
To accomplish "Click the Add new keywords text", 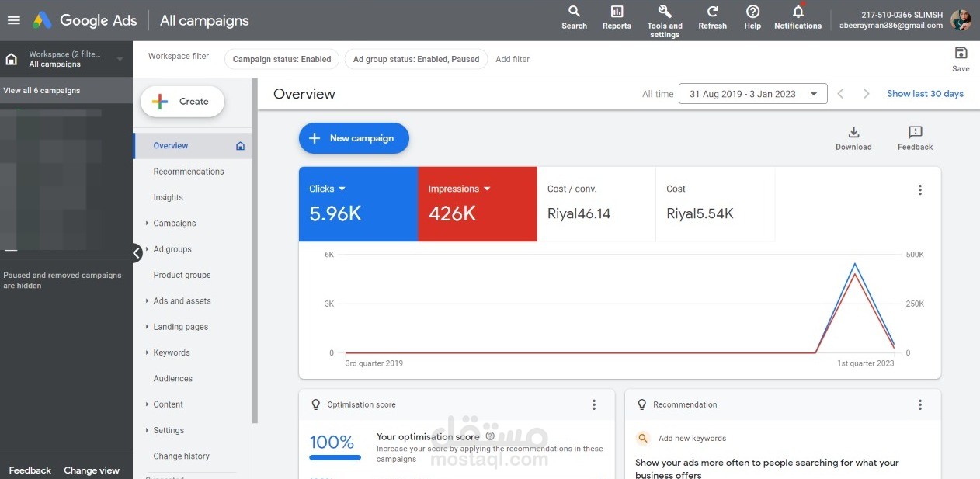I will pyautogui.click(x=692, y=439).
